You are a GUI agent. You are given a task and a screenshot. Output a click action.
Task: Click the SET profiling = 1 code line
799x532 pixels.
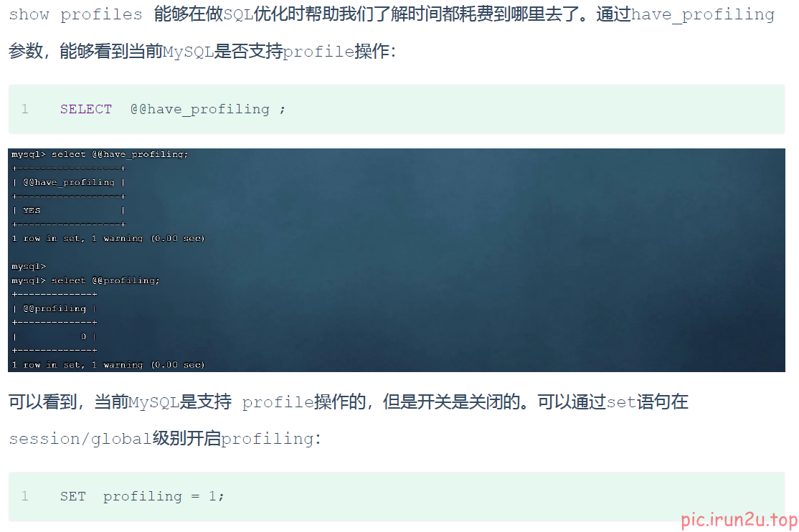(142, 496)
